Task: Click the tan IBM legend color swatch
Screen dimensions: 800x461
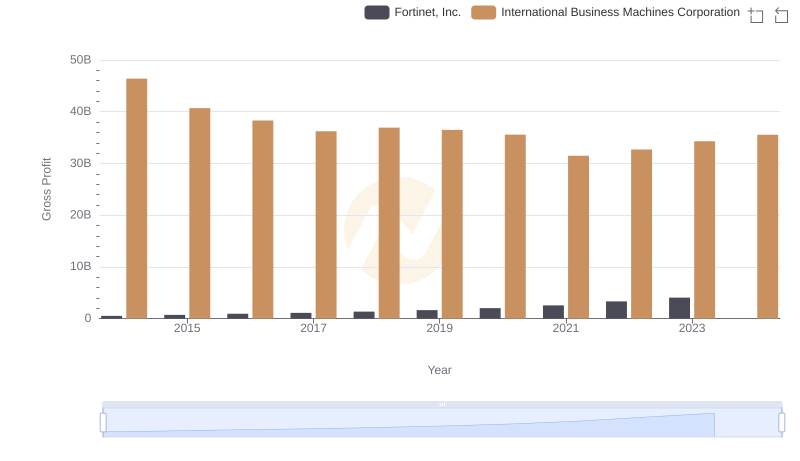Action: pos(484,12)
